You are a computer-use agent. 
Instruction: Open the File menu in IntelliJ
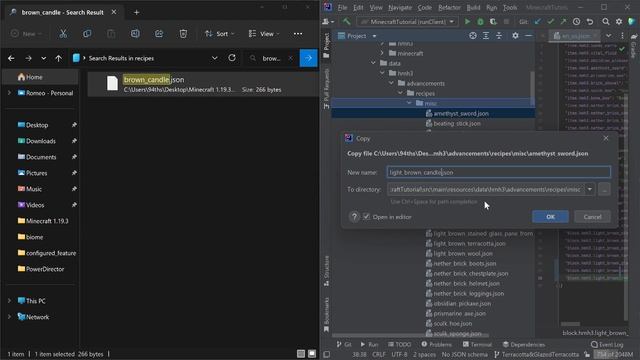point(342,7)
